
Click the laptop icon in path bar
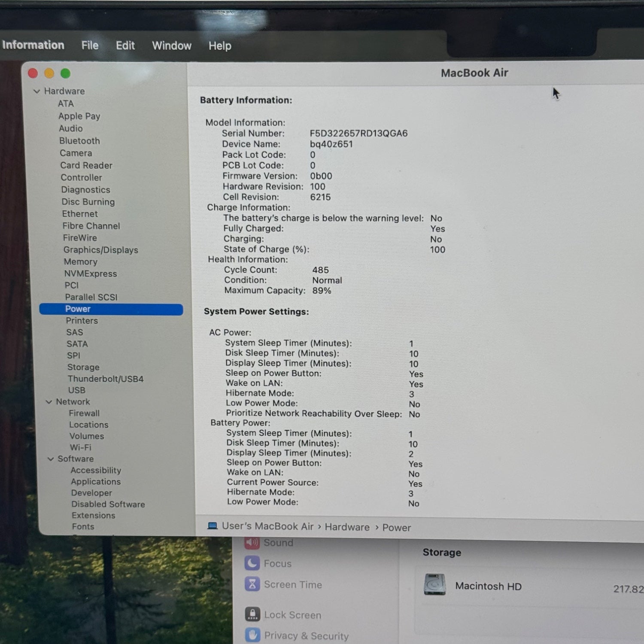point(212,526)
